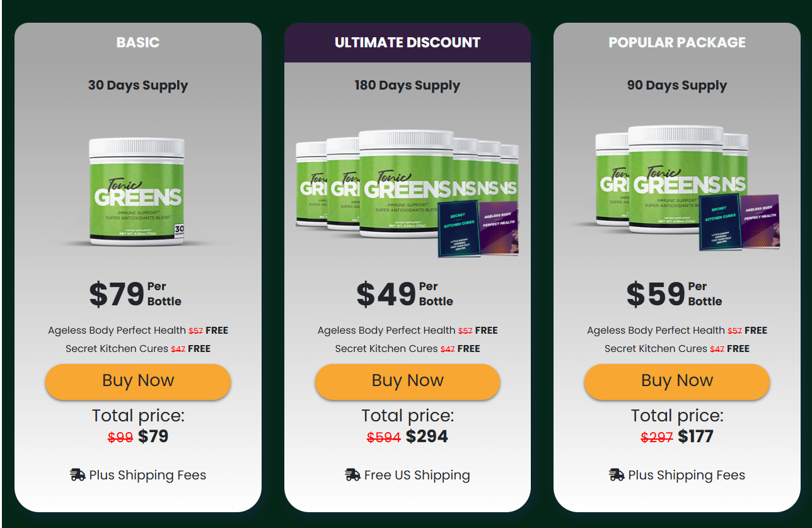Image resolution: width=812 pixels, height=528 pixels.
Task: Click the truck icon next to Free US Shipping
Action: (351, 474)
